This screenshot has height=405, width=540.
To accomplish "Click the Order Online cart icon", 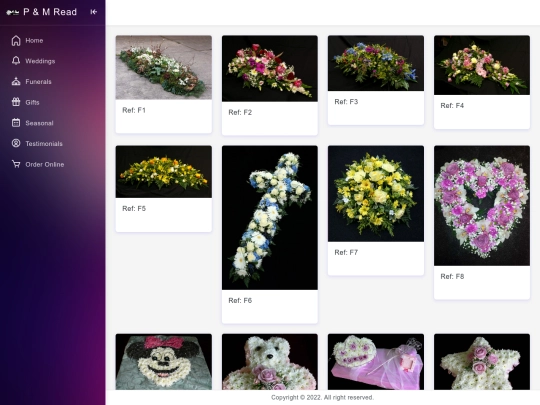I will [16, 164].
